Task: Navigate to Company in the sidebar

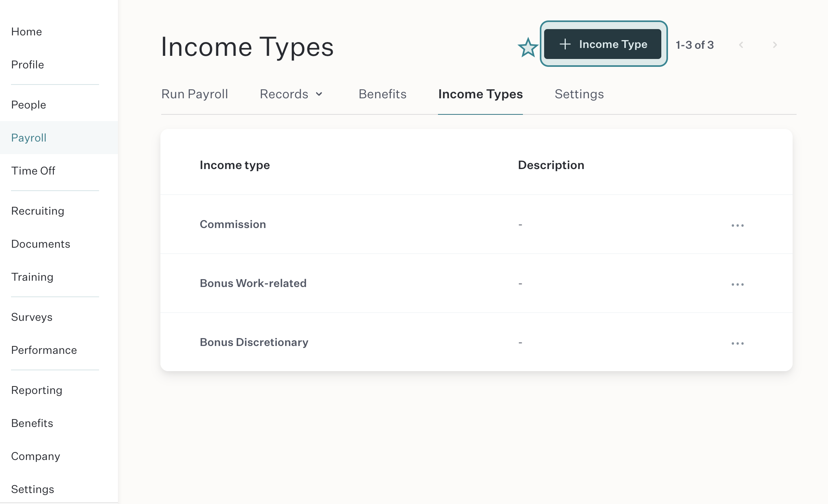Action: tap(36, 456)
